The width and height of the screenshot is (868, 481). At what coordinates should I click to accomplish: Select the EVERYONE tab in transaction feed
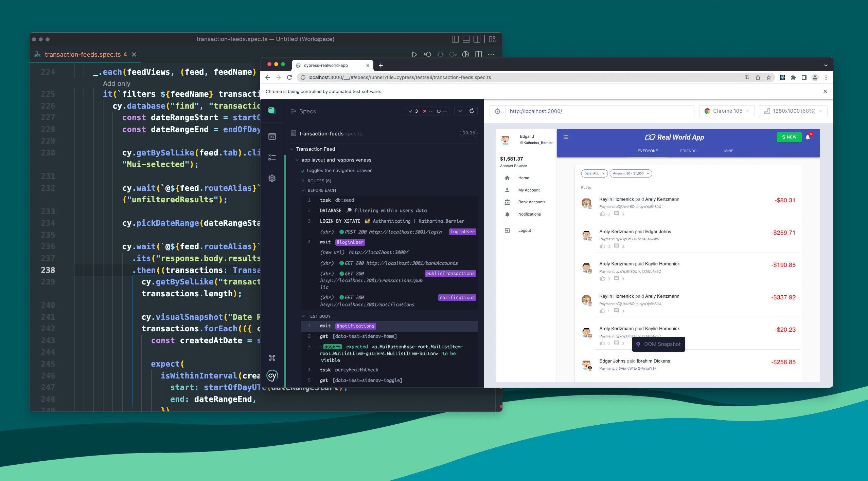click(647, 150)
